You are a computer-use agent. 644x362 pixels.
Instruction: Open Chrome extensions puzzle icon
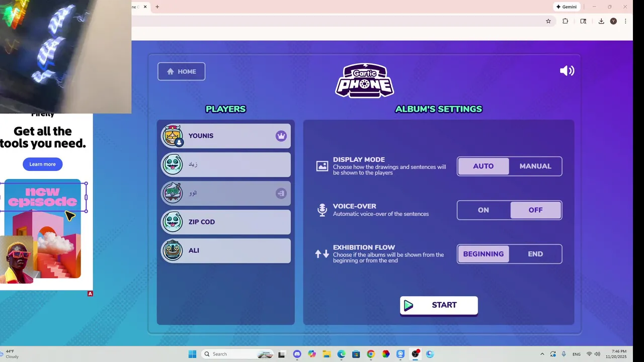point(566,21)
